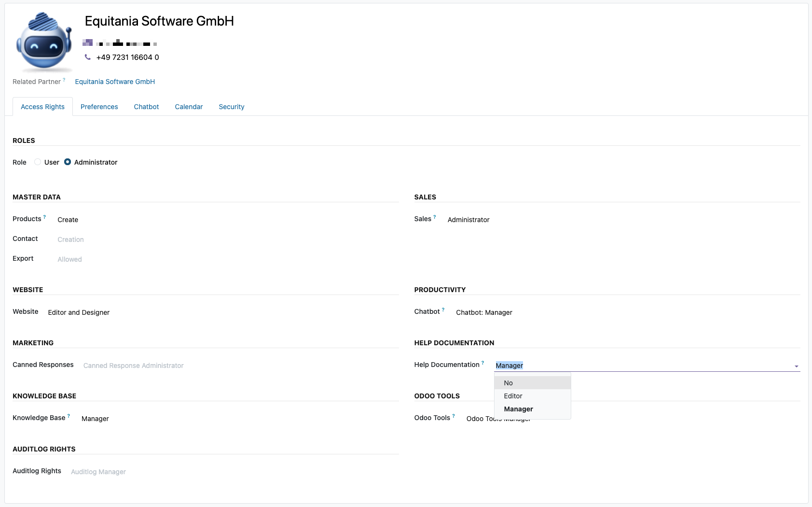The width and height of the screenshot is (812, 507).
Task: Show the Sales field help tooltip
Action: 435,217
